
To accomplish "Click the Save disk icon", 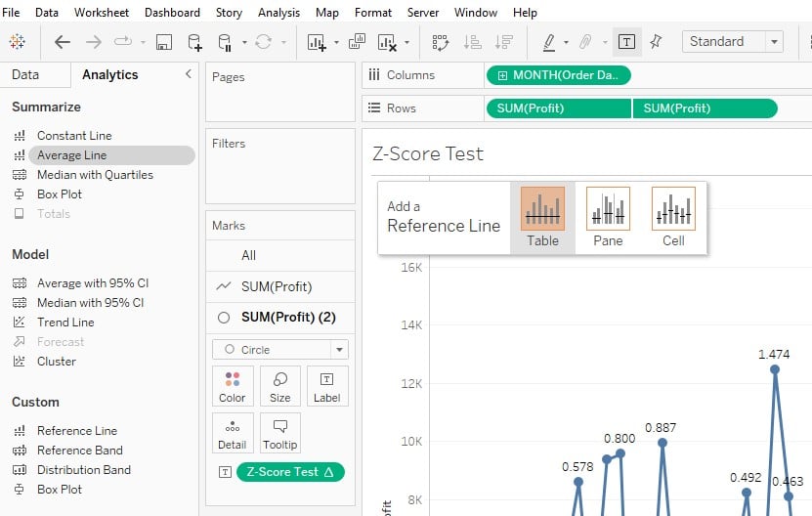I will [163, 42].
